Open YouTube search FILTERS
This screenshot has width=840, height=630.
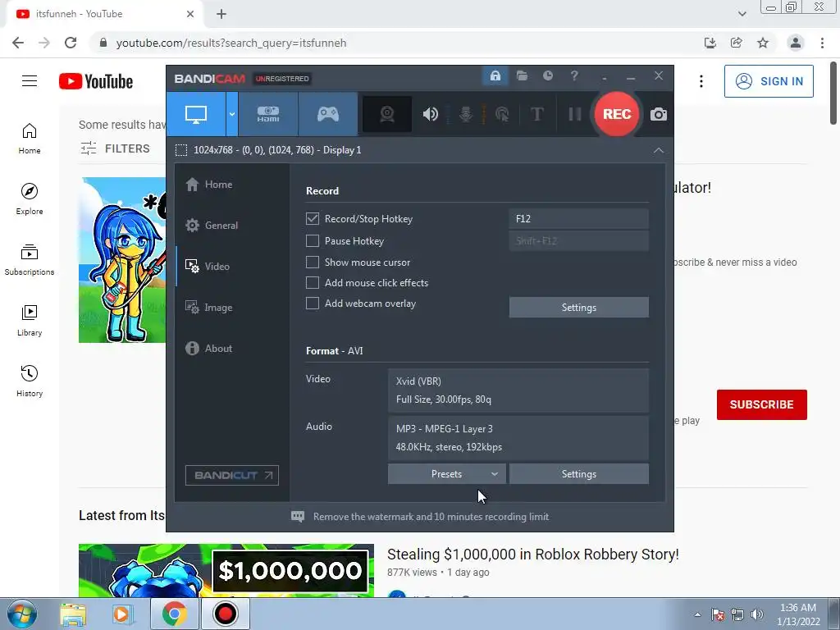click(x=115, y=148)
